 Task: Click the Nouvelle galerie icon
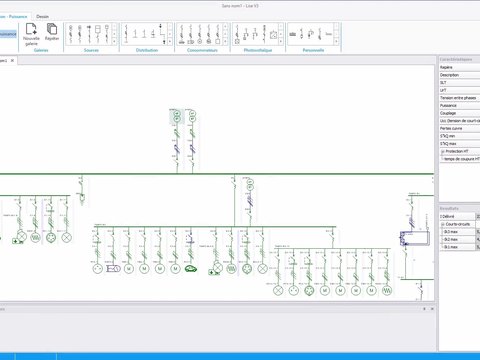click(x=31, y=34)
